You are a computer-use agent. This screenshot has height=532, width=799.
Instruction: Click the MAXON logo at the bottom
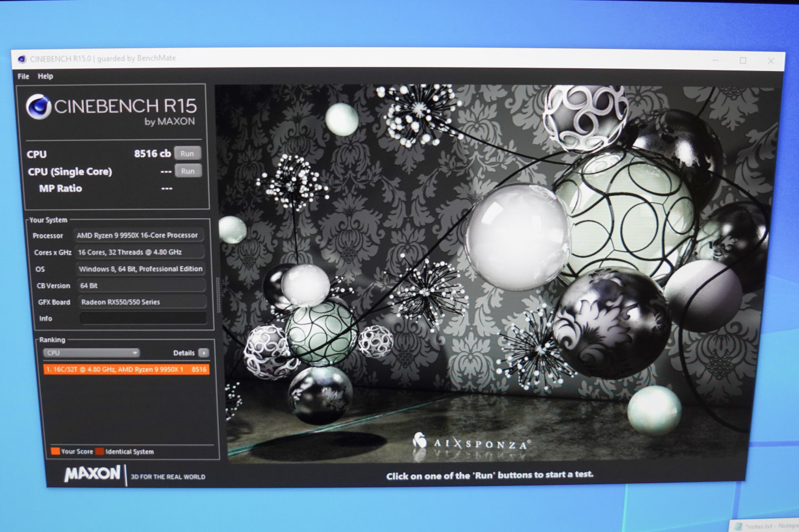coord(93,474)
